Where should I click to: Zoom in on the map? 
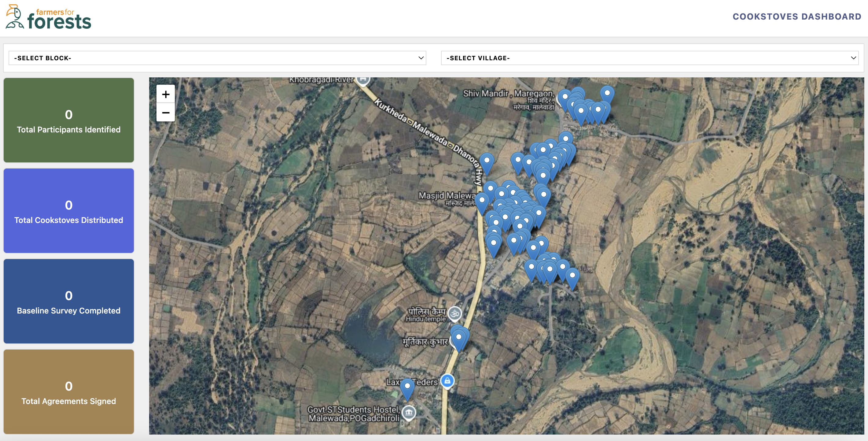pos(165,94)
